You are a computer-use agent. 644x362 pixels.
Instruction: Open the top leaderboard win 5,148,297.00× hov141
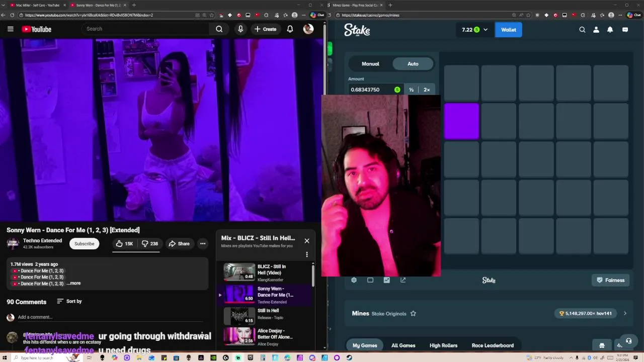click(585, 314)
